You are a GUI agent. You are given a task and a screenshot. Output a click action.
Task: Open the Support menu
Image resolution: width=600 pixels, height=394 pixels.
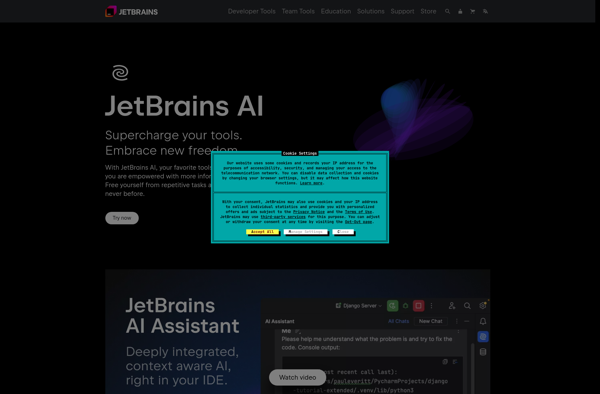(x=402, y=11)
